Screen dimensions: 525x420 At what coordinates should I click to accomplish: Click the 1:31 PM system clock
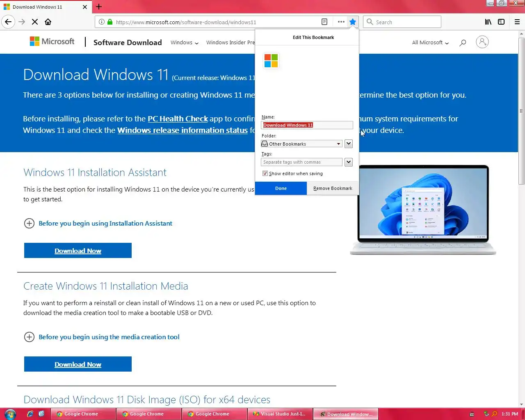click(x=509, y=414)
